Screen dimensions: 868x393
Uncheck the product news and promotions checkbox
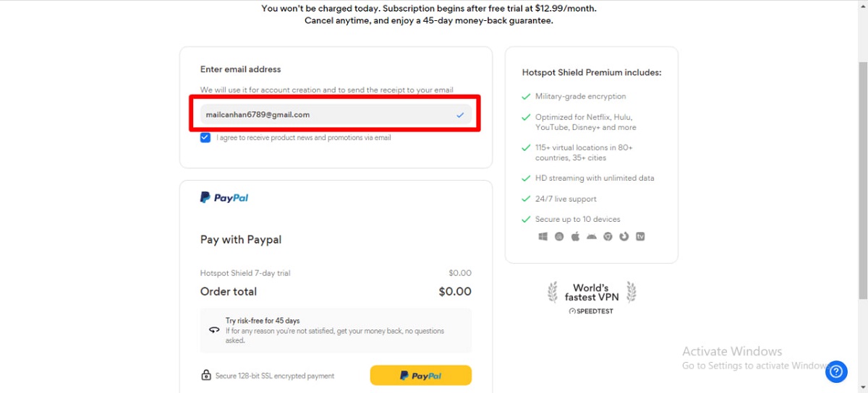(x=206, y=137)
